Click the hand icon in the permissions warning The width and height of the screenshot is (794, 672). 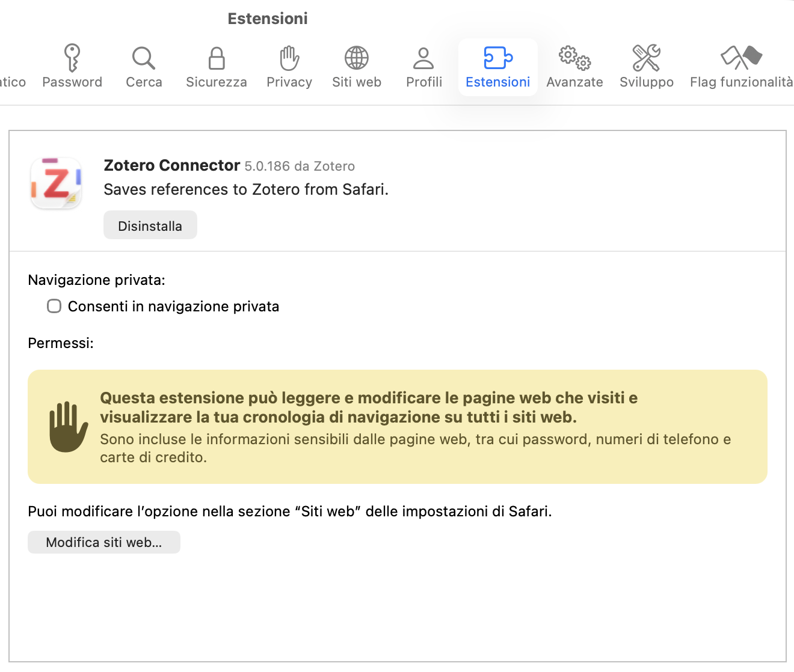click(68, 427)
